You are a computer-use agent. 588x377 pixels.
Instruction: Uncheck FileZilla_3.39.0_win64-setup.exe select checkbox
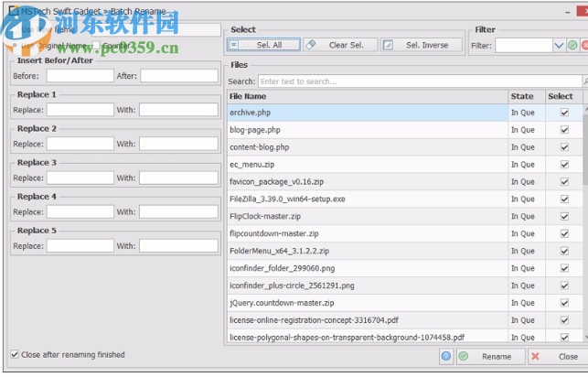[564, 199]
